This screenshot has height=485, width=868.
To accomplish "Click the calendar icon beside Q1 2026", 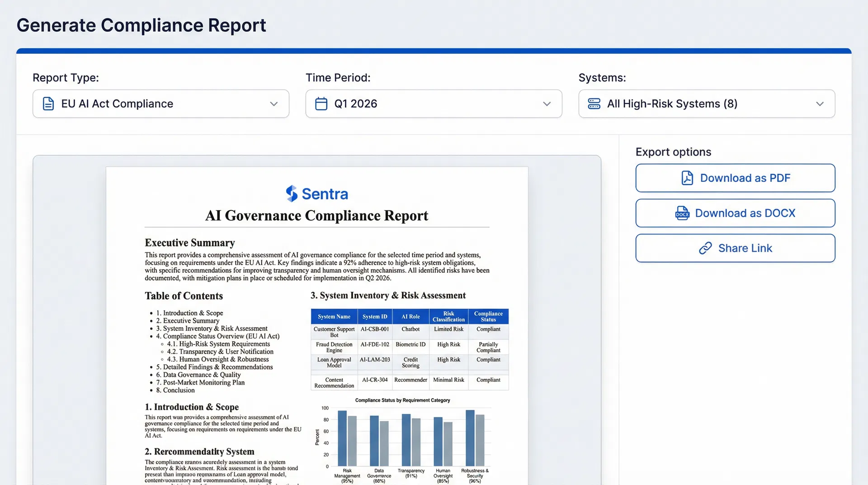I will [x=321, y=104].
